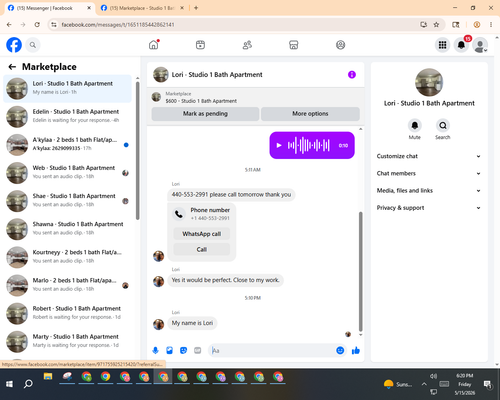Open Marlo 2 beds 1 bath conversation
The image size is (500, 400).
pyautogui.click(x=67, y=285)
